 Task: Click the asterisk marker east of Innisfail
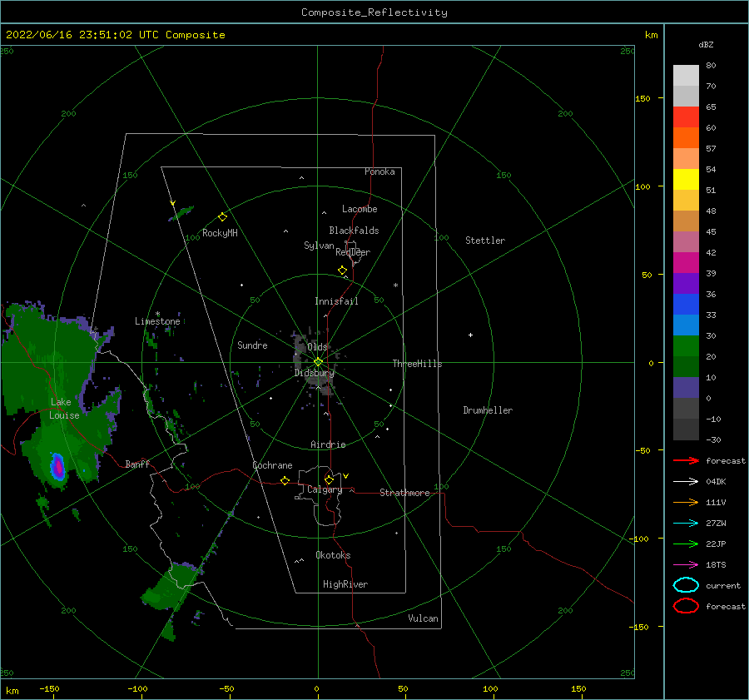tap(395, 285)
